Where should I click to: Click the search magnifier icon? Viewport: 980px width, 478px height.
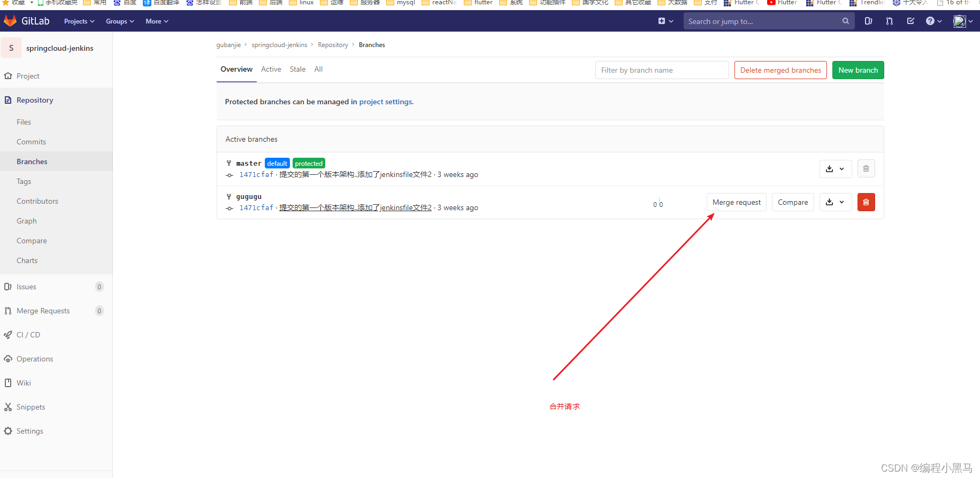846,21
